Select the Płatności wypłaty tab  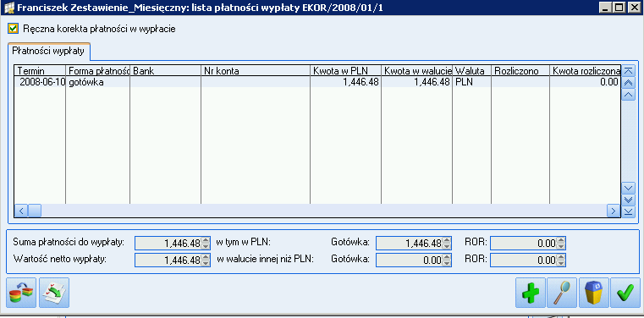(48, 52)
